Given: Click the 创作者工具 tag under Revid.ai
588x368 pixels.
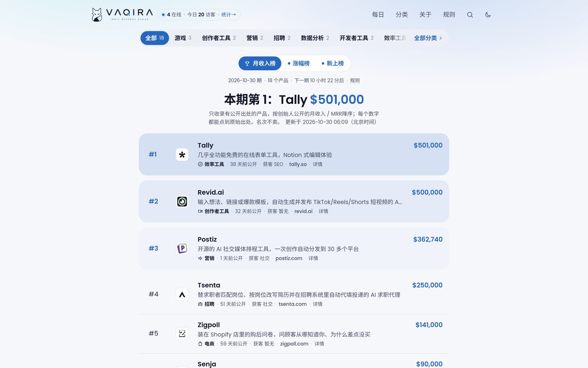Looking at the screenshot, I should click(x=213, y=211).
